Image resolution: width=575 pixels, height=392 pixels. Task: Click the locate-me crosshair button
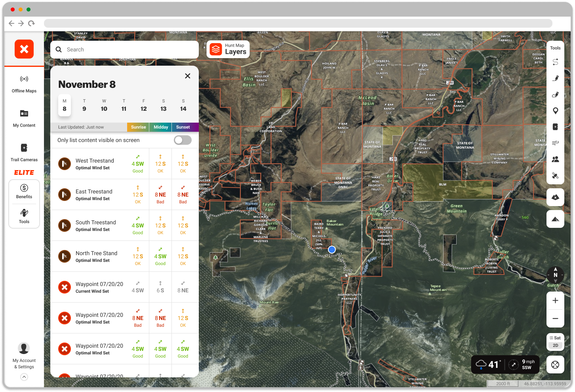click(x=555, y=365)
